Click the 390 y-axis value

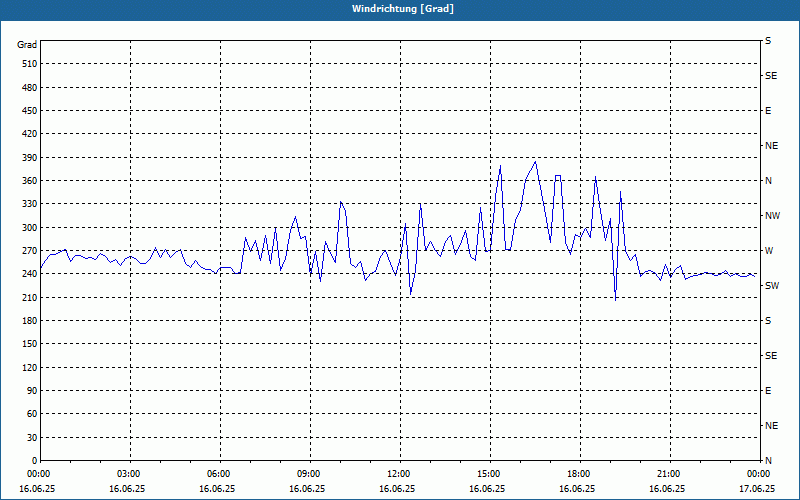point(29,158)
